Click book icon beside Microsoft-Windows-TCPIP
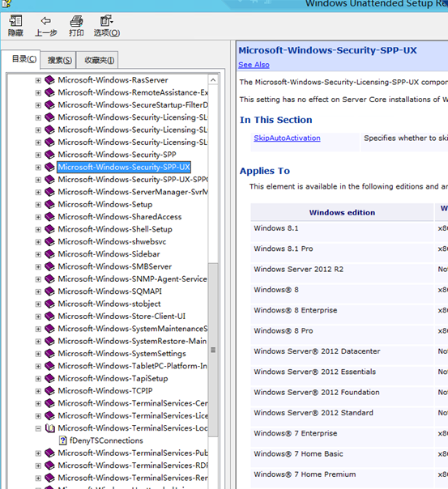The height and width of the screenshot is (489, 448). tap(49, 391)
